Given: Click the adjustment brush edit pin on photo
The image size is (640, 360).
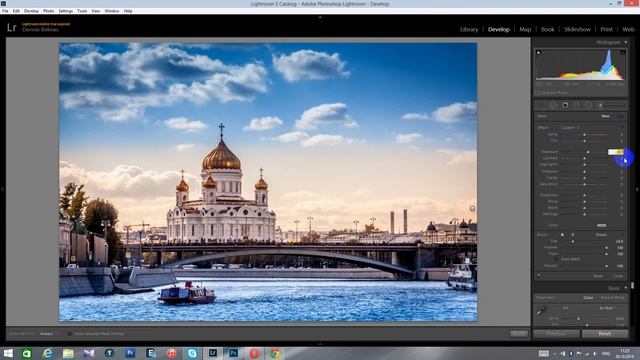Looking at the screenshot, I should [472, 209].
